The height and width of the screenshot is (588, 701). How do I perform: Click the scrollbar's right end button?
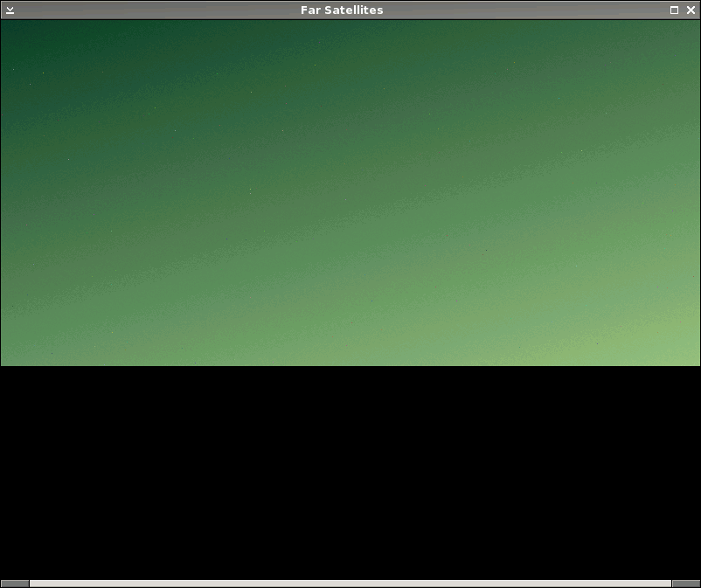[686, 584]
